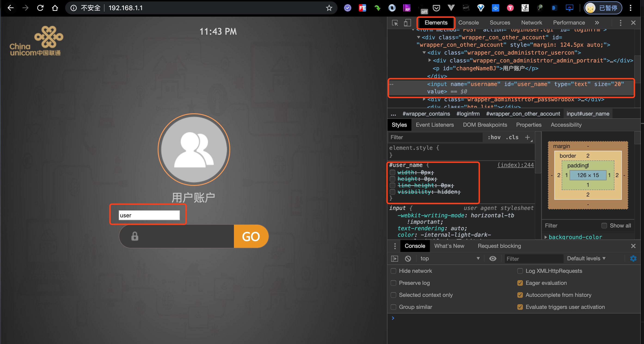Click the paused profile avatar button

tap(603, 8)
